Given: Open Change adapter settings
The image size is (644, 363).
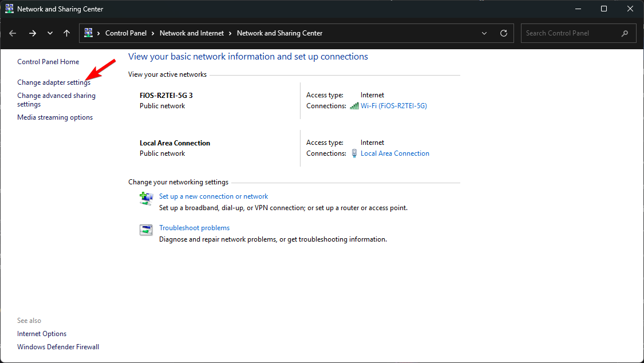Looking at the screenshot, I should (54, 82).
